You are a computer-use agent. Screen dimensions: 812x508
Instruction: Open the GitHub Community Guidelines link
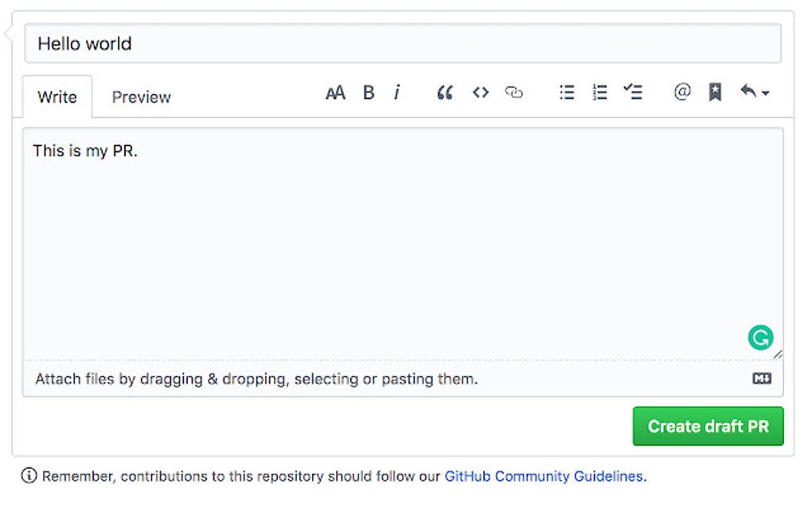pyautogui.click(x=544, y=475)
